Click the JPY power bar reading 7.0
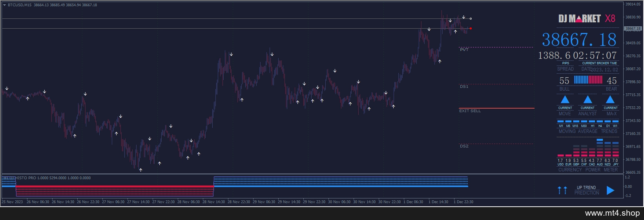The image size is (644, 220). click(x=615, y=149)
